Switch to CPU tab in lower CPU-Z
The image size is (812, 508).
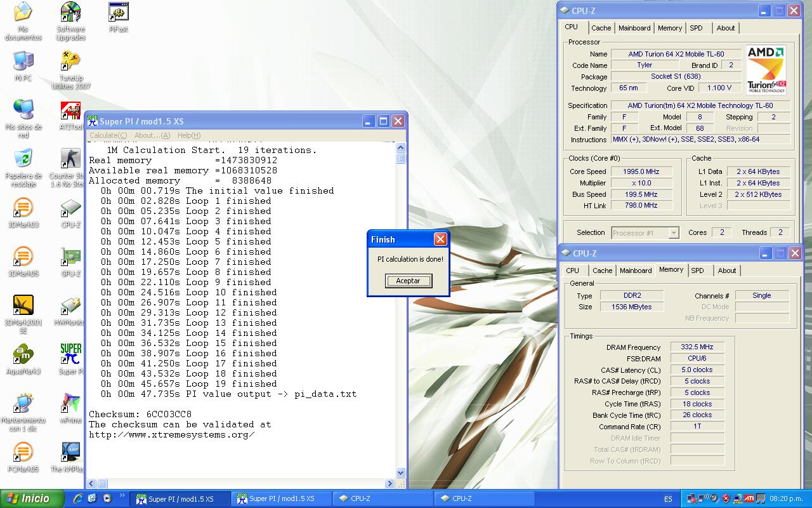(573, 271)
